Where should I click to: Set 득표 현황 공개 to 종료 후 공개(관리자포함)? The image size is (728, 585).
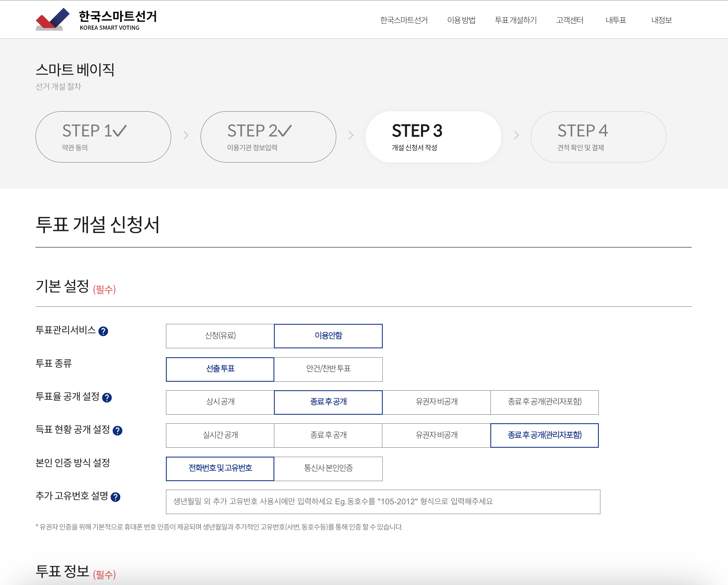(545, 435)
